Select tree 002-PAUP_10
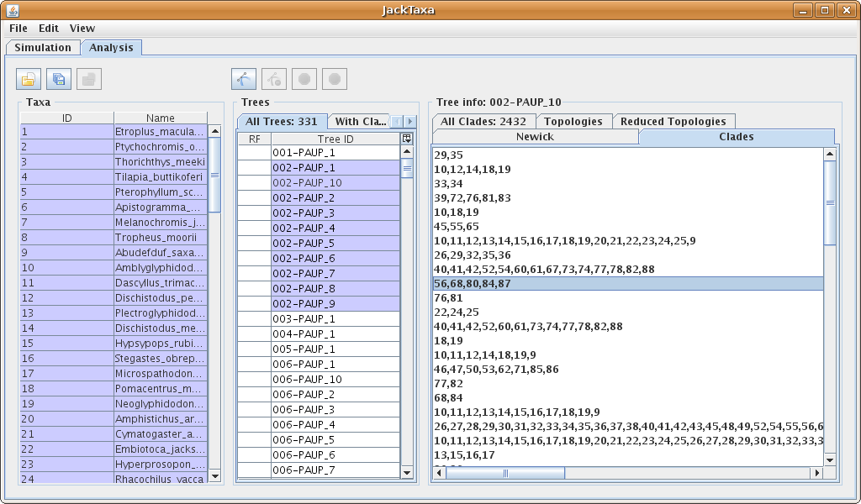Viewport: 861px width, 504px height. 335,182
